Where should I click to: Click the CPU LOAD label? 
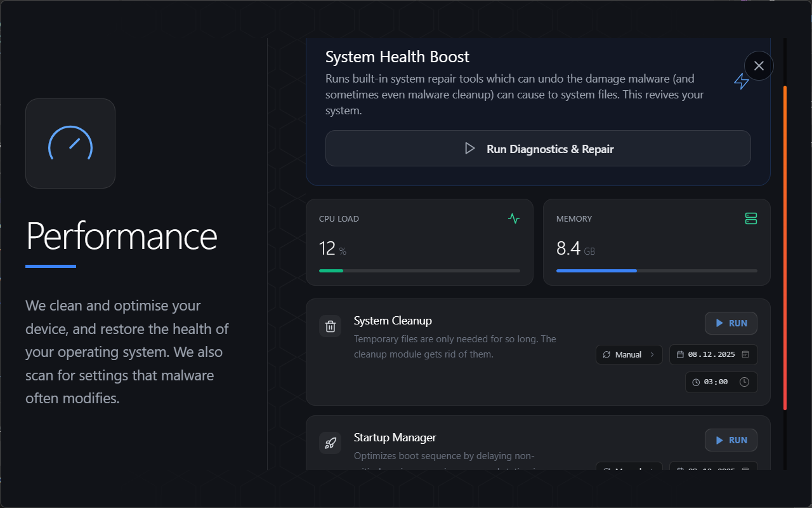coord(339,218)
